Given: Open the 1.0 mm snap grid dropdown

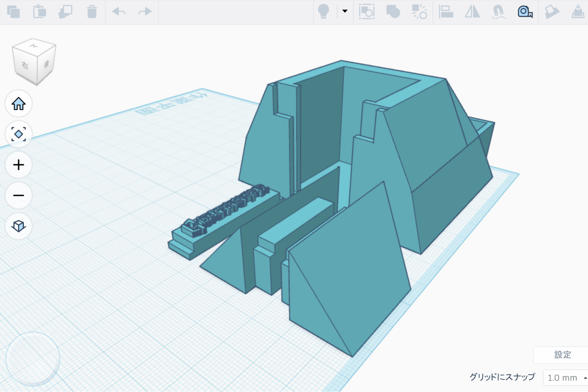Looking at the screenshot, I should [566, 378].
